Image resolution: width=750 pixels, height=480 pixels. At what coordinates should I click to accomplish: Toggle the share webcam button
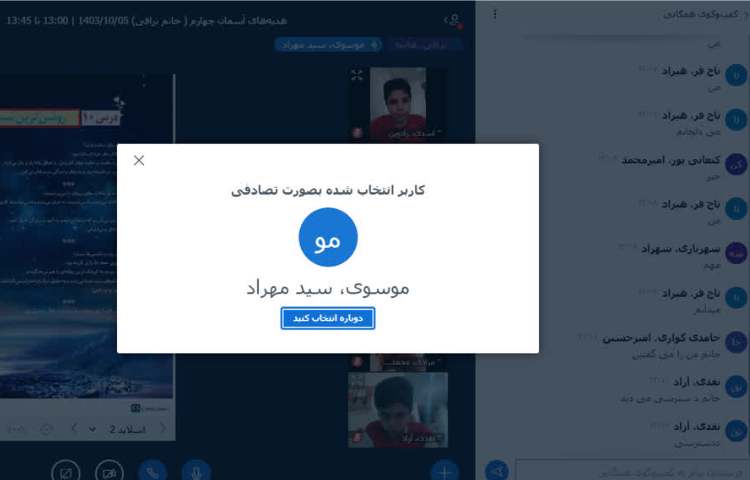pyautogui.click(x=109, y=472)
